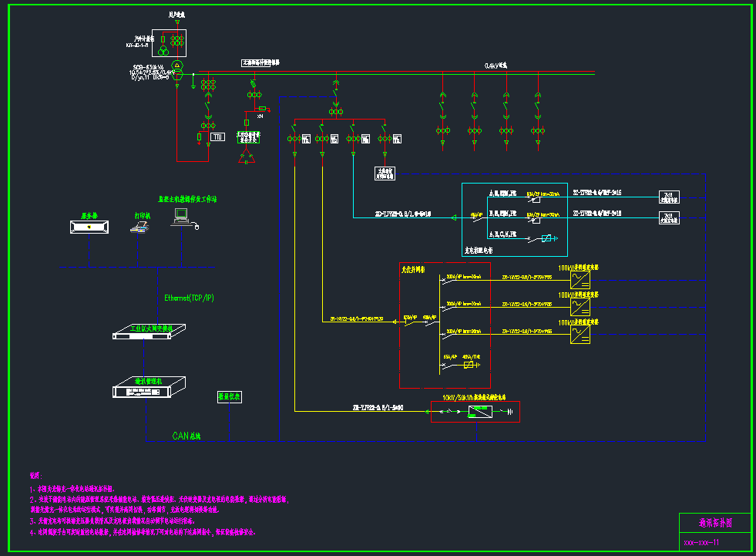The height and width of the screenshot is (556, 756).
Task: Click the title block drawing number xxx-xxx-11
Action: (701, 542)
